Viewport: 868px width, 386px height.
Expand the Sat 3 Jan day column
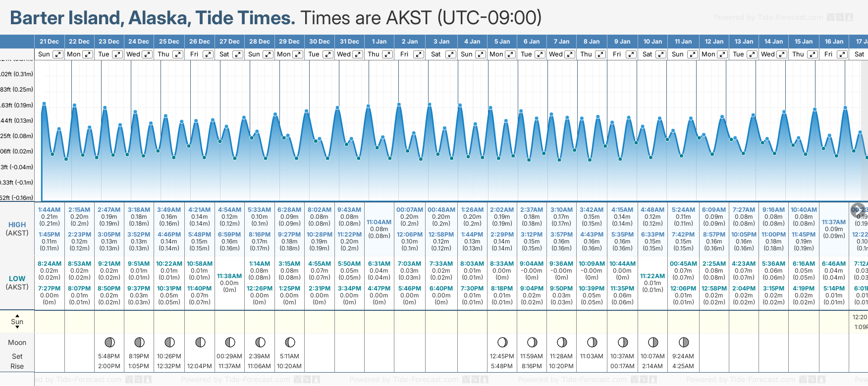coord(450,54)
